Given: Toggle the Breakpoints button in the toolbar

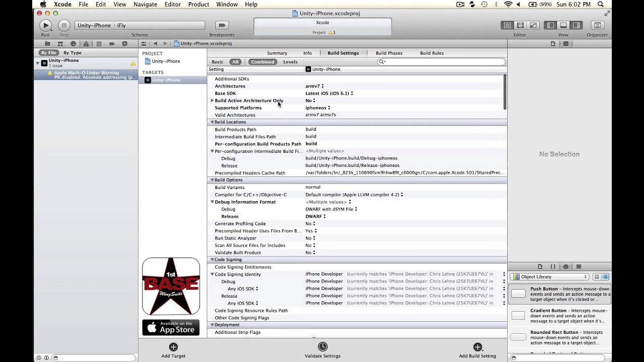Looking at the screenshot, I should (222, 25).
